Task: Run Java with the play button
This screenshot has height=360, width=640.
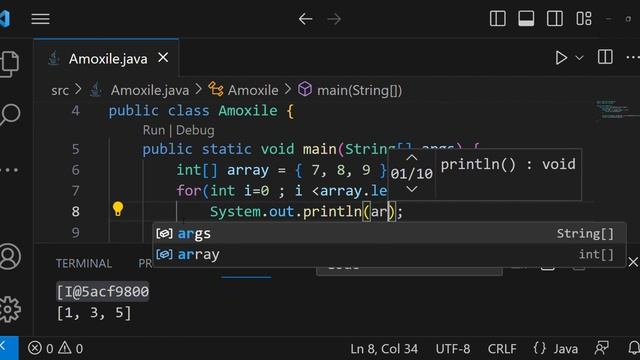Action: pos(561,58)
